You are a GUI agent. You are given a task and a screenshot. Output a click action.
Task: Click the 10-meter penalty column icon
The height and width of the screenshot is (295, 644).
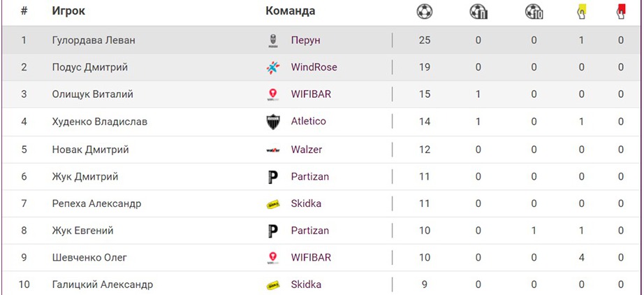534,11
